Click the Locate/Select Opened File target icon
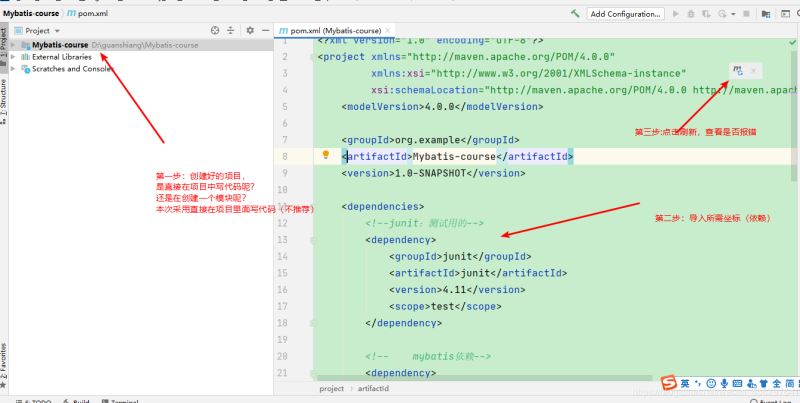This screenshot has width=800, height=403. [214, 31]
